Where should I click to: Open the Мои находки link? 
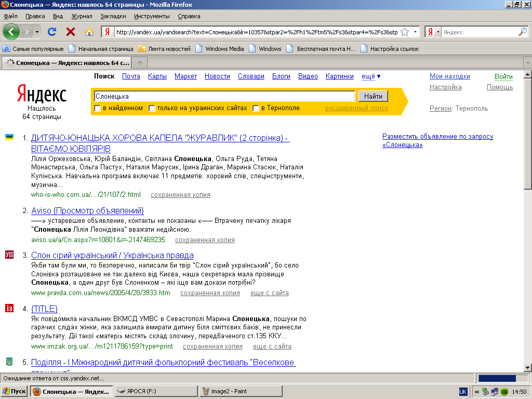tap(449, 76)
